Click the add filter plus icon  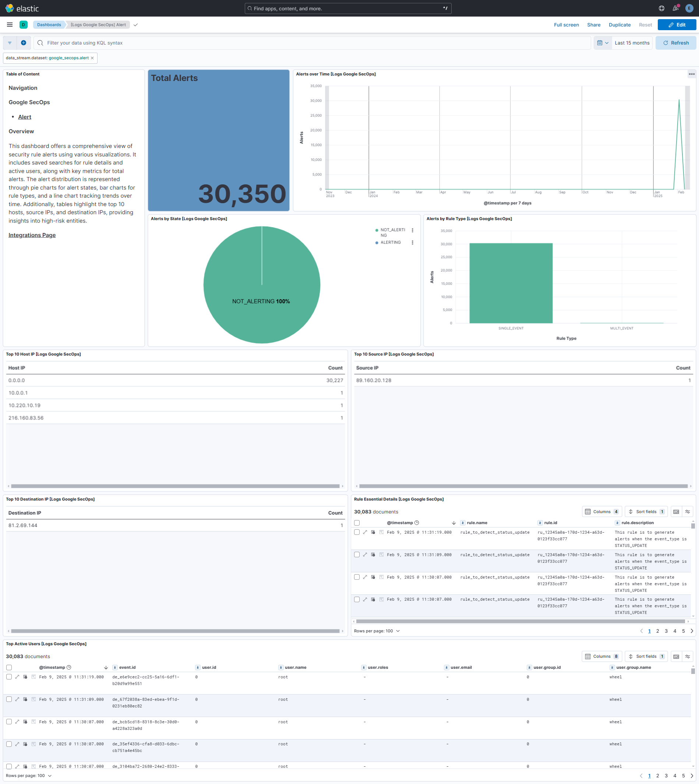coord(24,43)
